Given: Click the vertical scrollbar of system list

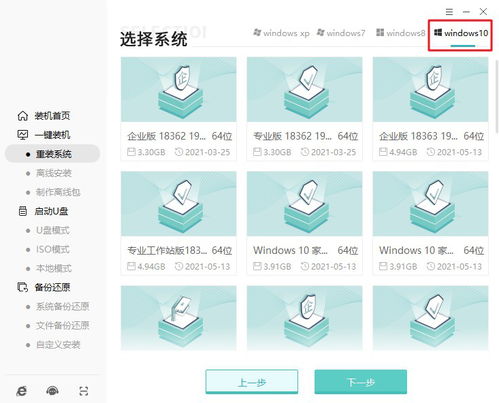Looking at the screenshot, I should tap(497, 97).
